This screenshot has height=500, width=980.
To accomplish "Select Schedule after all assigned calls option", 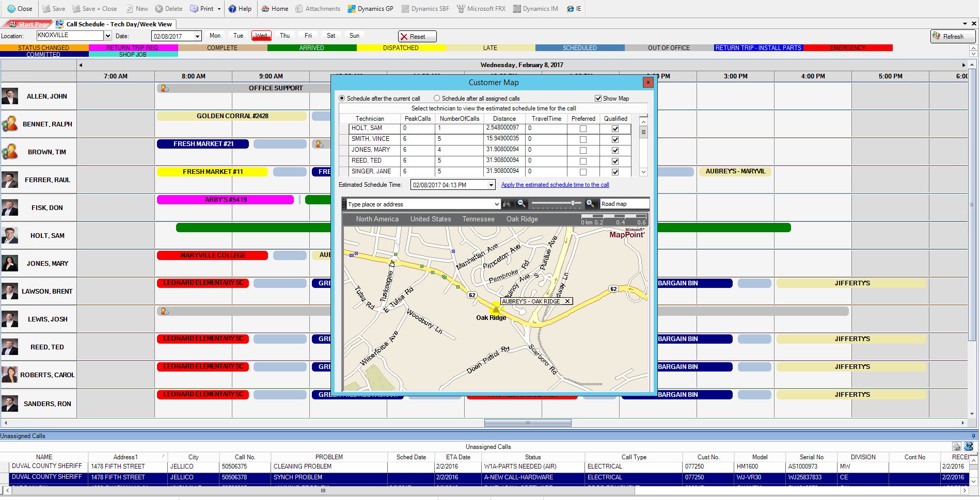I will pos(437,98).
